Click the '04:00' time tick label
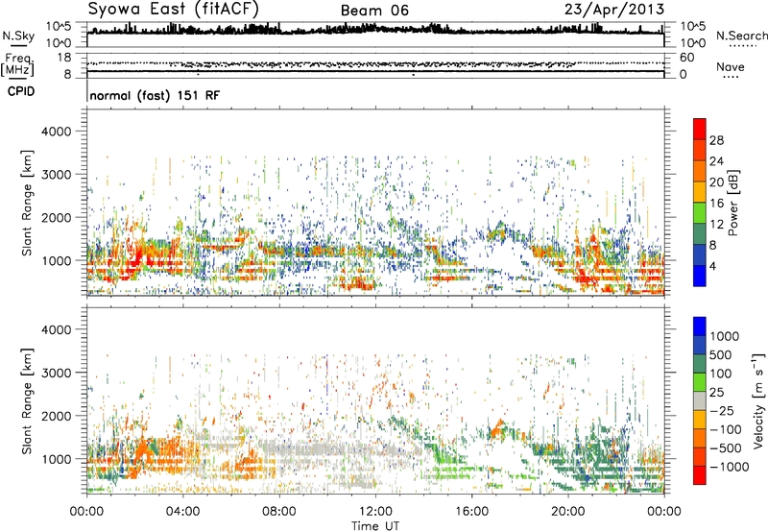Image resolution: width=768 pixels, height=532 pixels. [182, 512]
